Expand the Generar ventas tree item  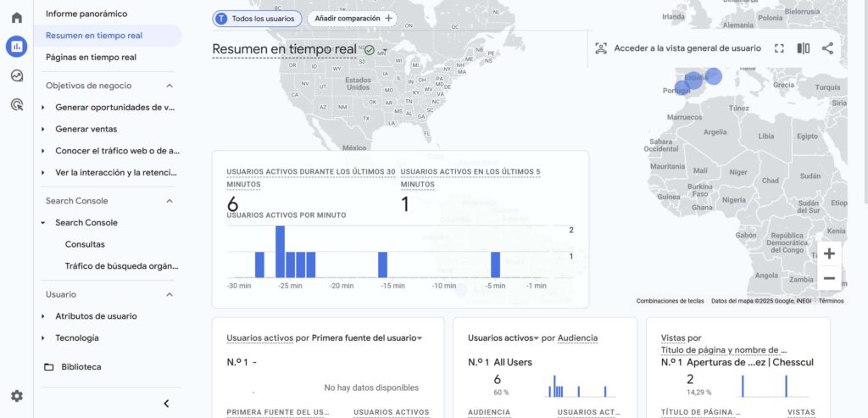pos(43,129)
